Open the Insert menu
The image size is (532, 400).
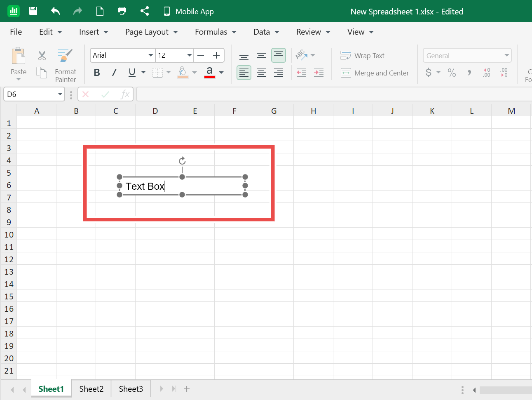tap(94, 32)
